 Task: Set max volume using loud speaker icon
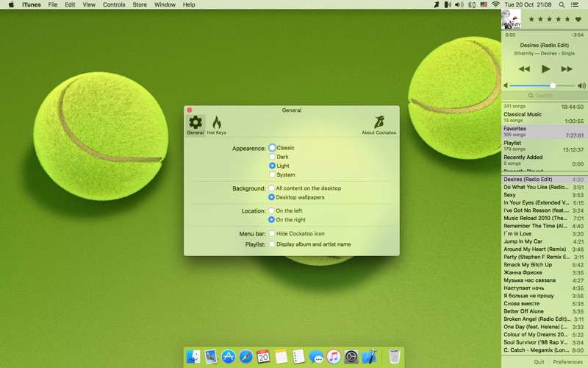(x=581, y=85)
